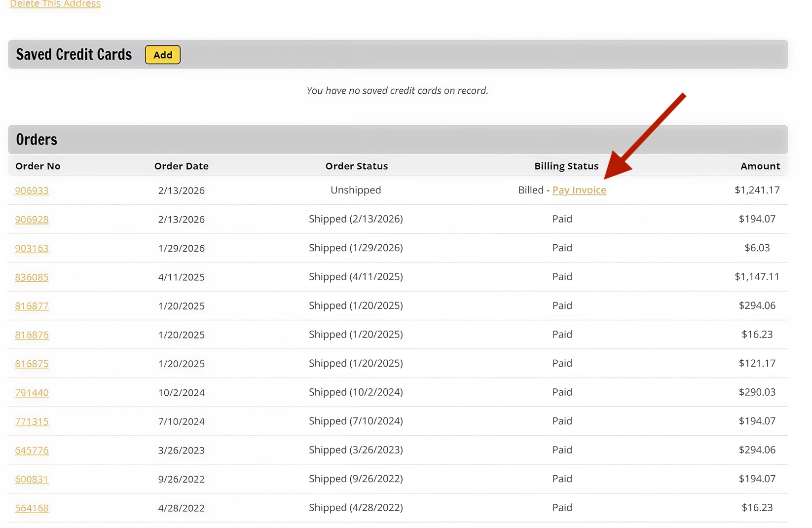The height and width of the screenshot is (528, 812).
Task: Click the Order Date column header
Action: 182,166
